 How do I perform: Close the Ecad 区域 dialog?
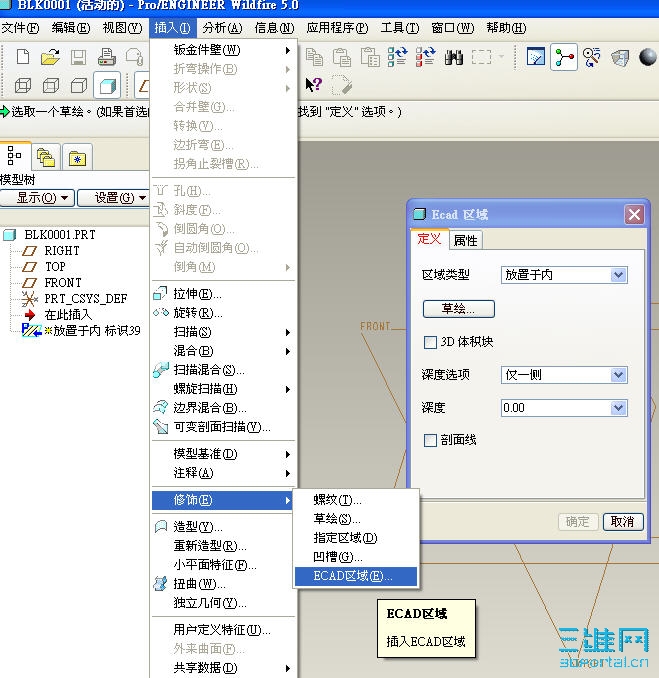tap(634, 214)
